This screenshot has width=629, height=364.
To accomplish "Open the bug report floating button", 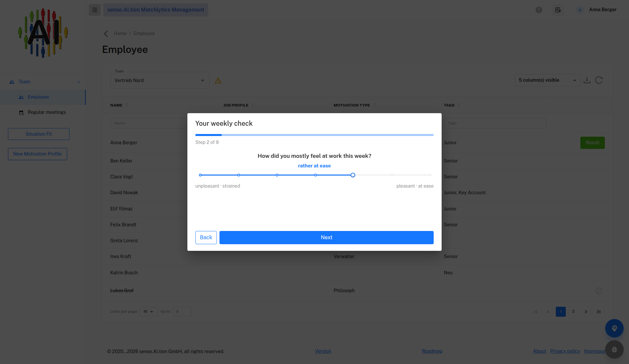I will 614,349.
